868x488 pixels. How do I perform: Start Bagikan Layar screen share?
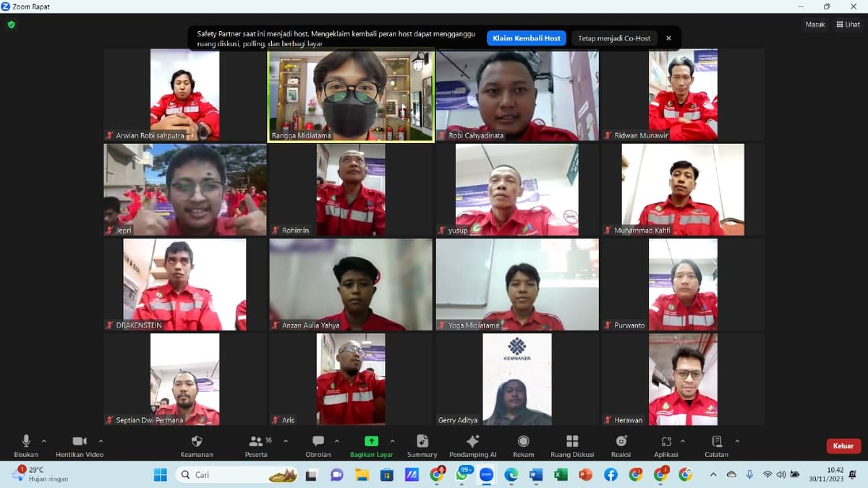click(x=371, y=446)
